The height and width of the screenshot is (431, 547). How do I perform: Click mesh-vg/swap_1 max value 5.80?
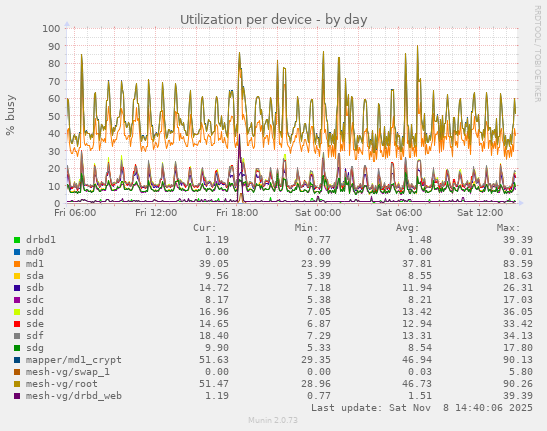pyautogui.click(x=521, y=372)
